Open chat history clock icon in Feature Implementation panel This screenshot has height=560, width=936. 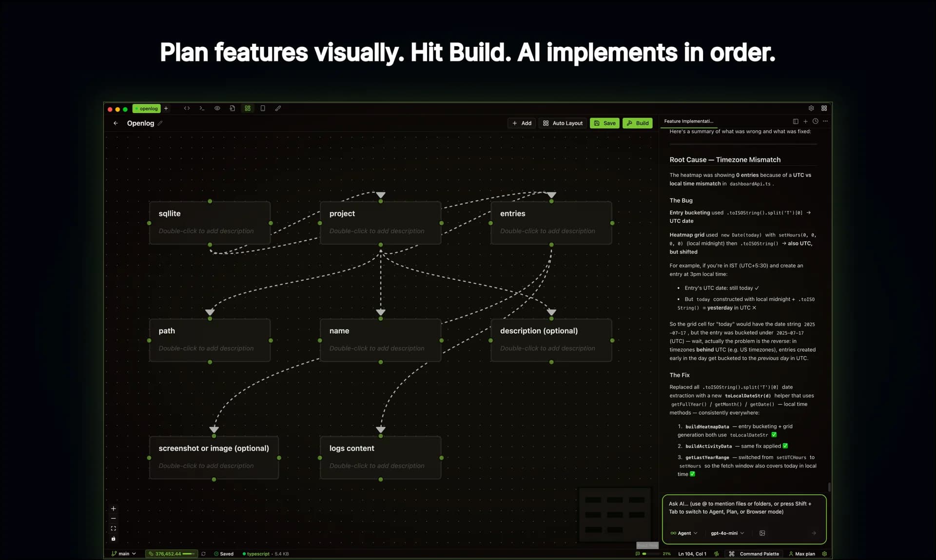[815, 121]
